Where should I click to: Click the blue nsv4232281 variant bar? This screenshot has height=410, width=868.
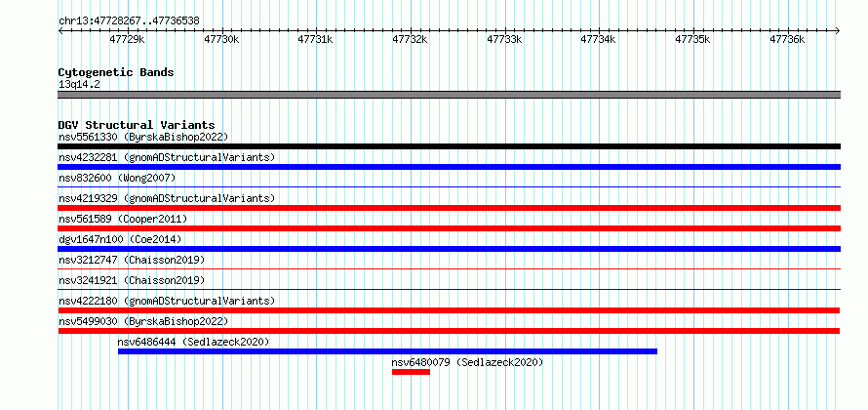tap(449, 167)
